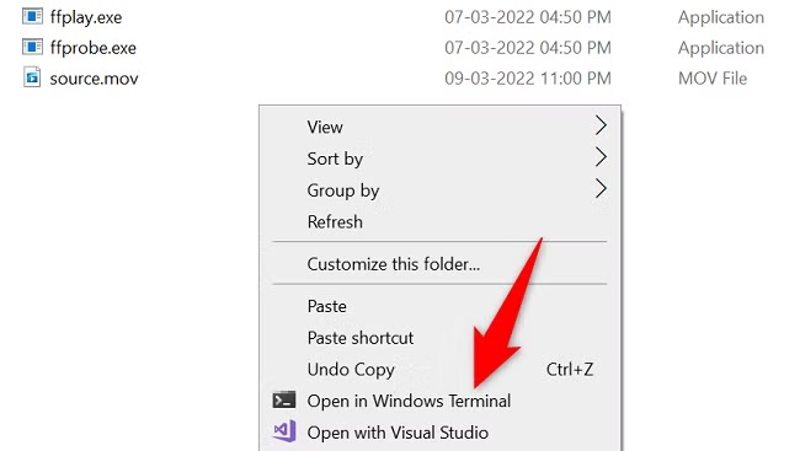Open Customize this folder option
Screen dimensions: 800x451
[393, 265]
